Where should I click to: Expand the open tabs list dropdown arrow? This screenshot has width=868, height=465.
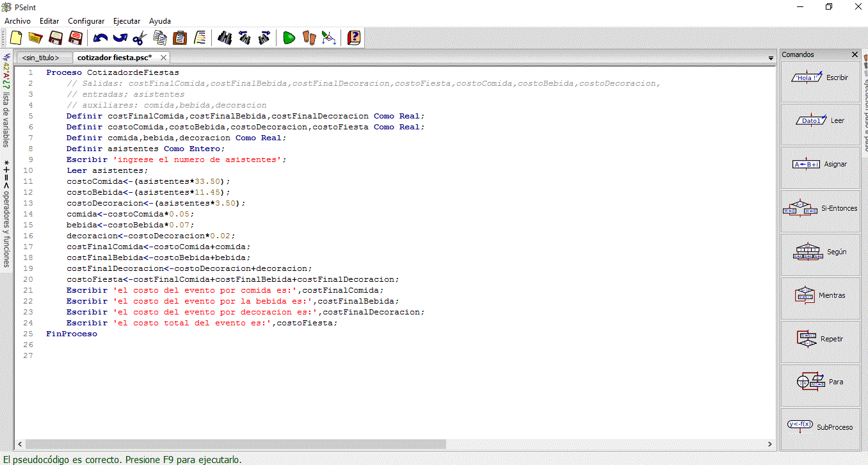point(771,58)
